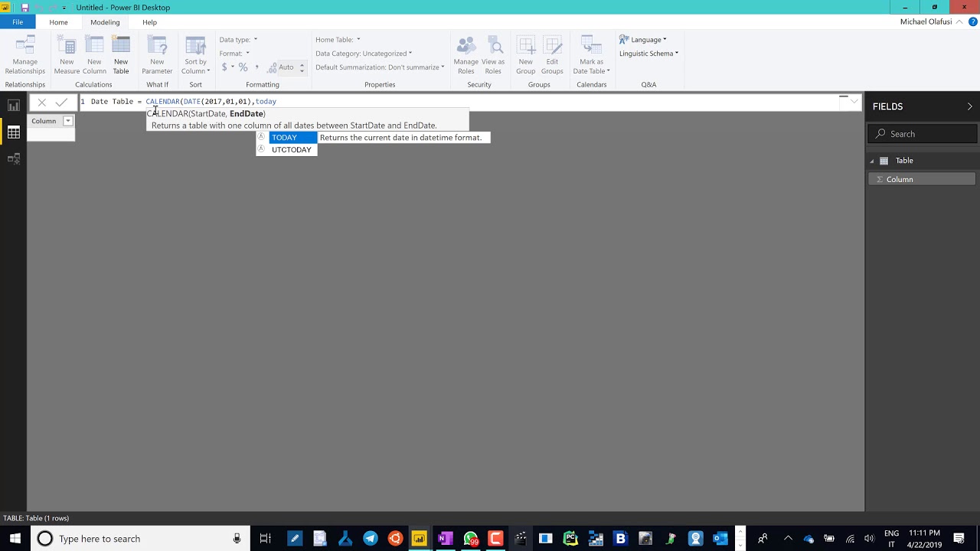Switch to Report view icon
Image resolution: width=980 pixels, height=551 pixels.
point(13,106)
